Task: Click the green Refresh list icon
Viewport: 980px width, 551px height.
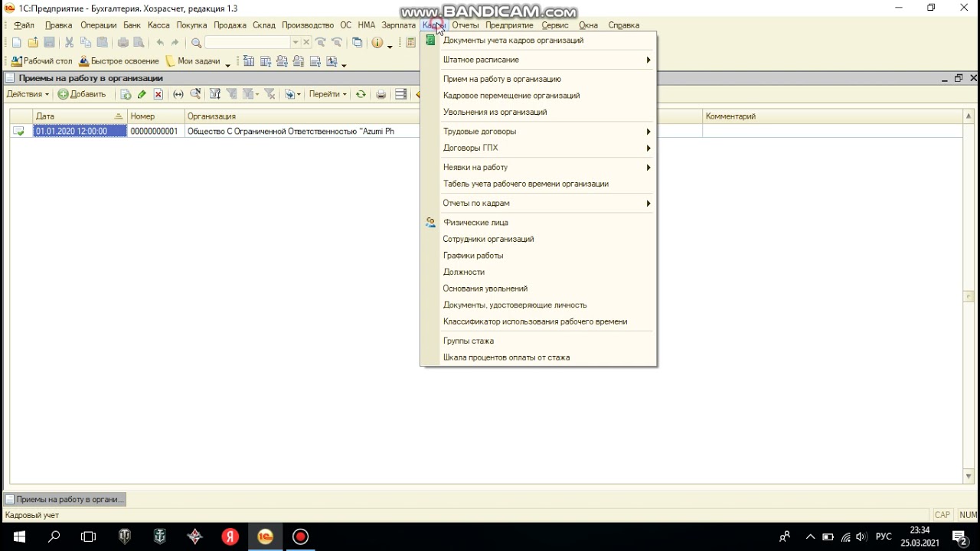Action: tap(361, 94)
